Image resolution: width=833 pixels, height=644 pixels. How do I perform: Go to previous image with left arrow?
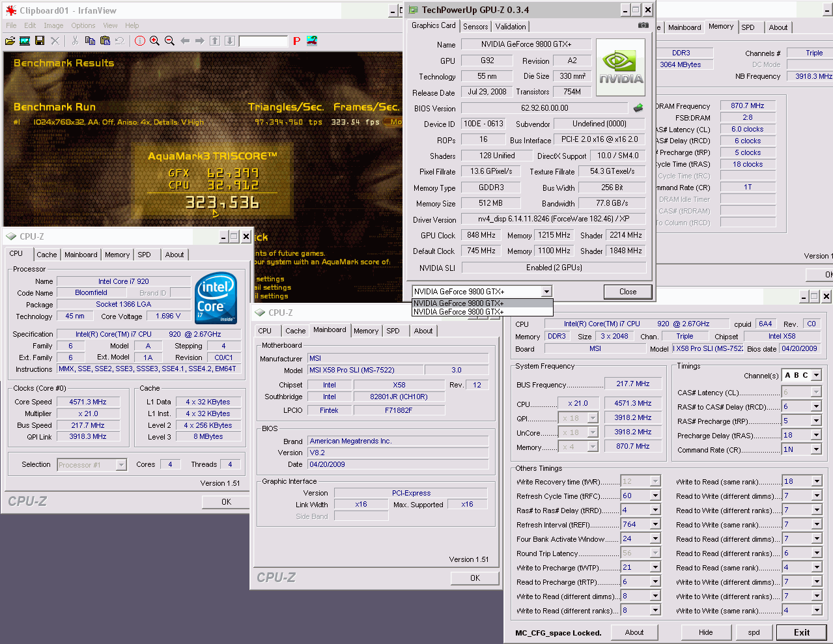click(x=185, y=41)
